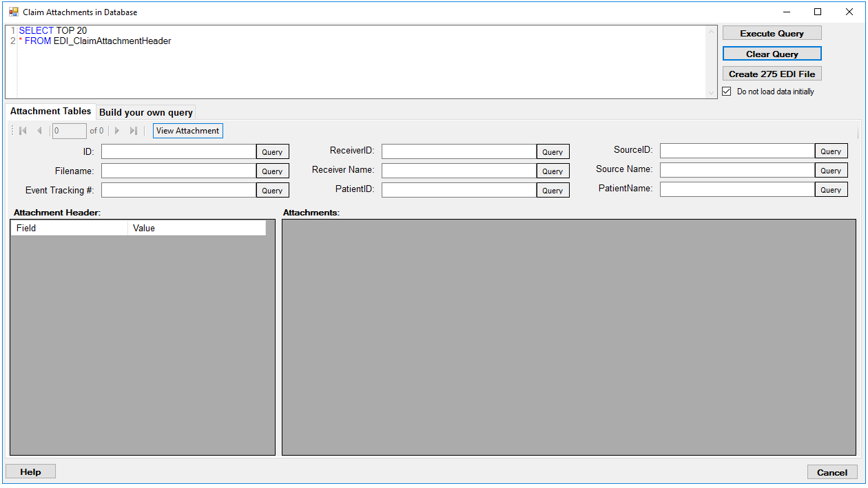This screenshot has width=868, height=488.
Task: Click the application icon in the title bar
Action: tap(12, 12)
